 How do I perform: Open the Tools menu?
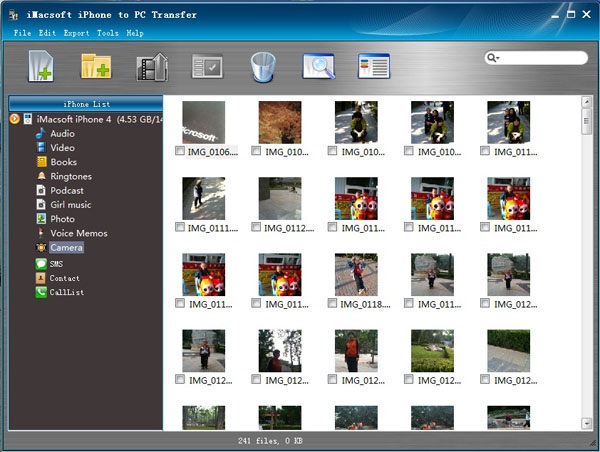tap(107, 33)
